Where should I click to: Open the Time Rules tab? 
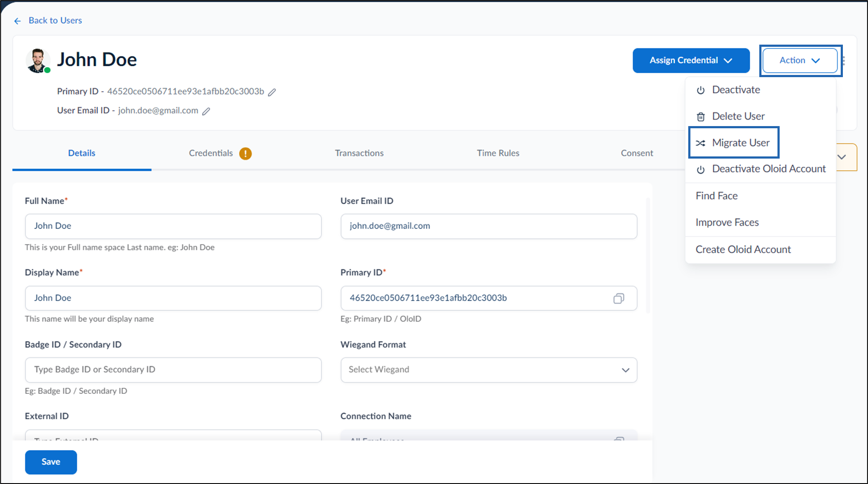pos(498,153)
